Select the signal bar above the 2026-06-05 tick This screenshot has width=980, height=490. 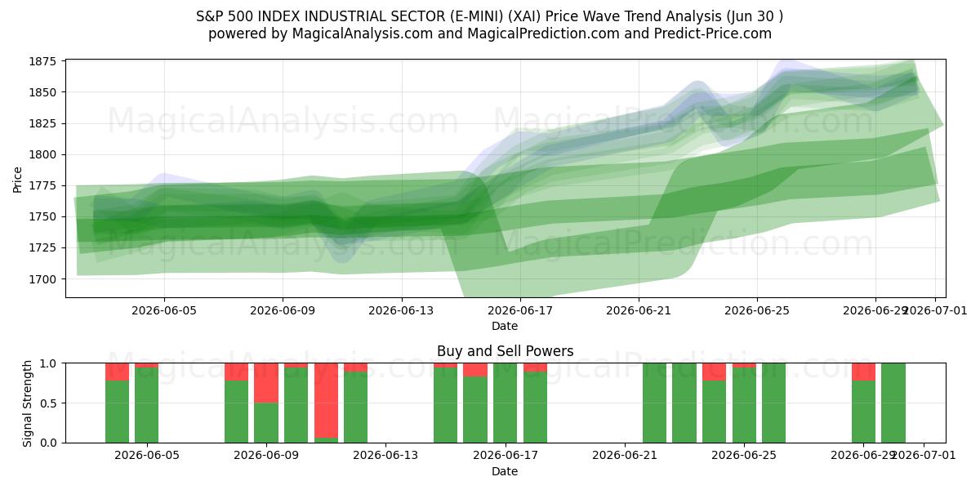click(146, 403)
